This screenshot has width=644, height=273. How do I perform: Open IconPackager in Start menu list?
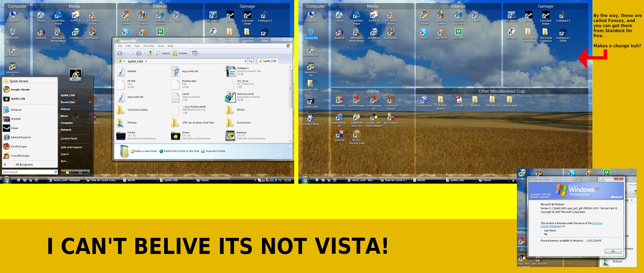[x=18, y=147]
